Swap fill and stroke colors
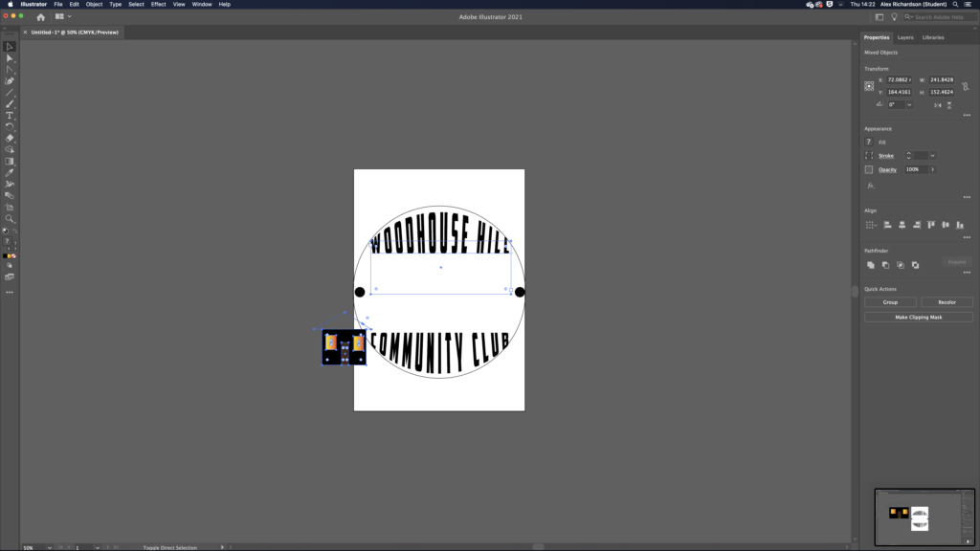980x551 pixels. point(14,231)
